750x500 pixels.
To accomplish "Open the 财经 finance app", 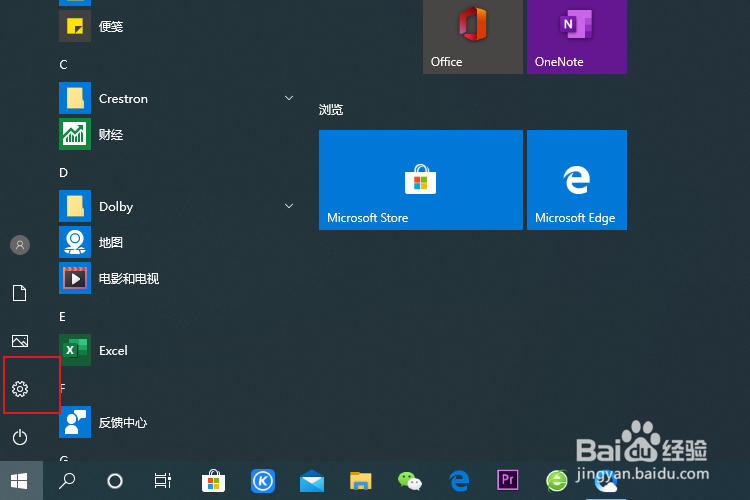I will (x=177, y=134).
